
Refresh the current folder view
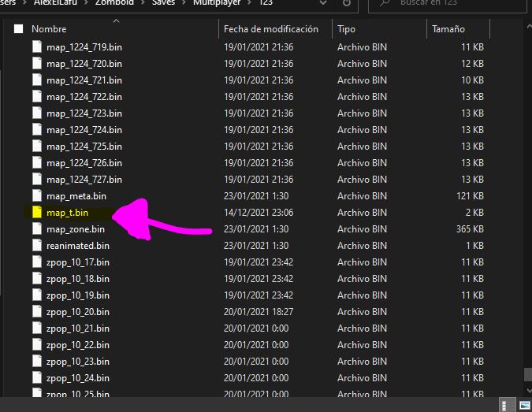tap(347, 3)
